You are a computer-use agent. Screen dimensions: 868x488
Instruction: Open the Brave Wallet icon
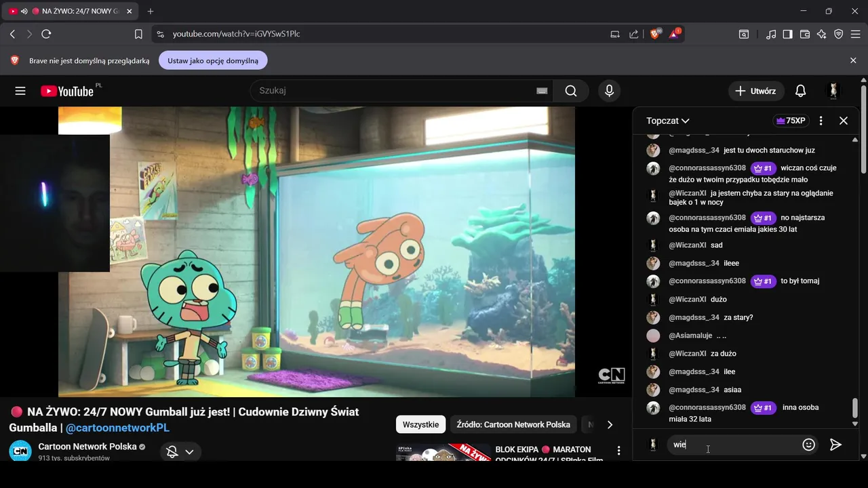point(805,34)
